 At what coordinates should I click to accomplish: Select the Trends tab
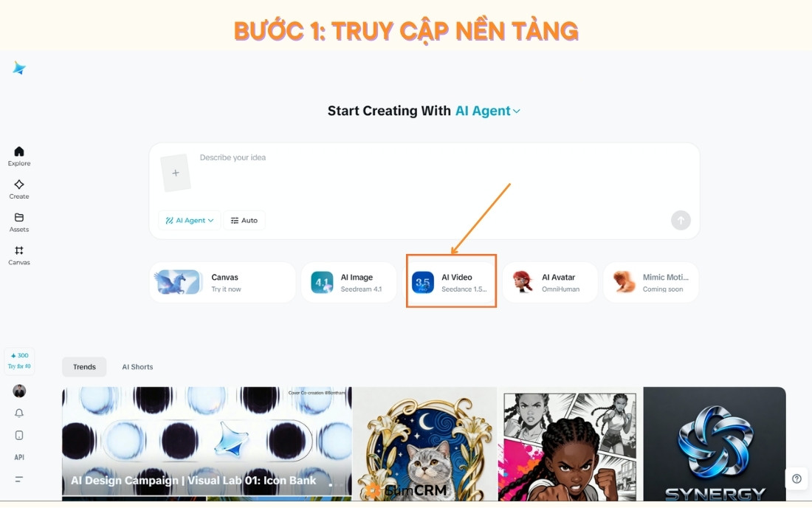[x=84, y=367]
